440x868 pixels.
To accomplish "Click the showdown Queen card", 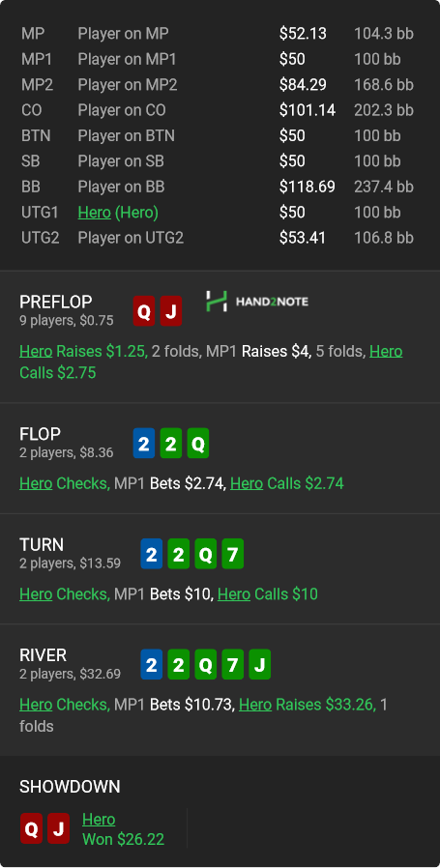I will [x=31, y=828].
